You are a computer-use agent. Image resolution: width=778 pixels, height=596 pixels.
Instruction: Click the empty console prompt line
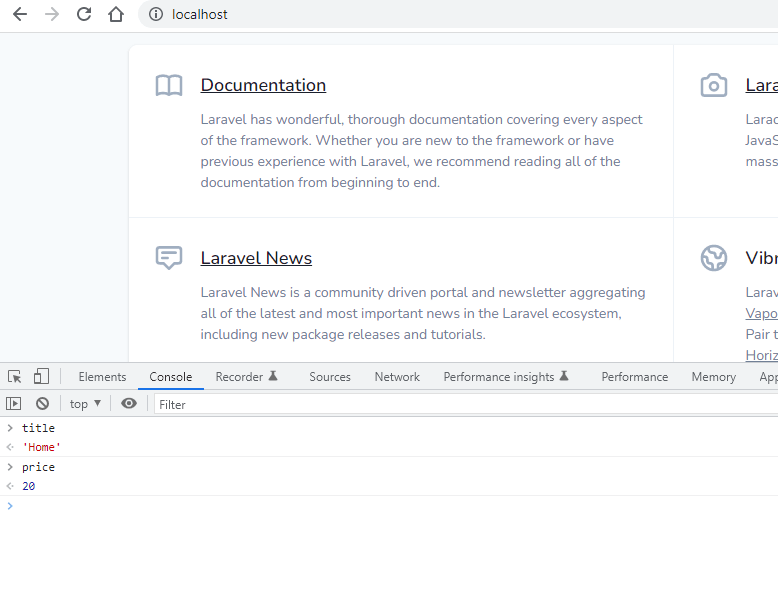389,506
